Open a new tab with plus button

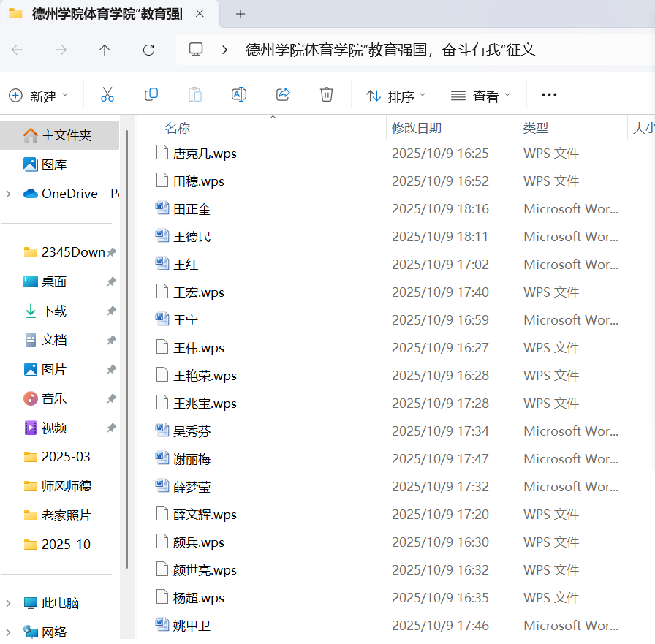[241, 14]
